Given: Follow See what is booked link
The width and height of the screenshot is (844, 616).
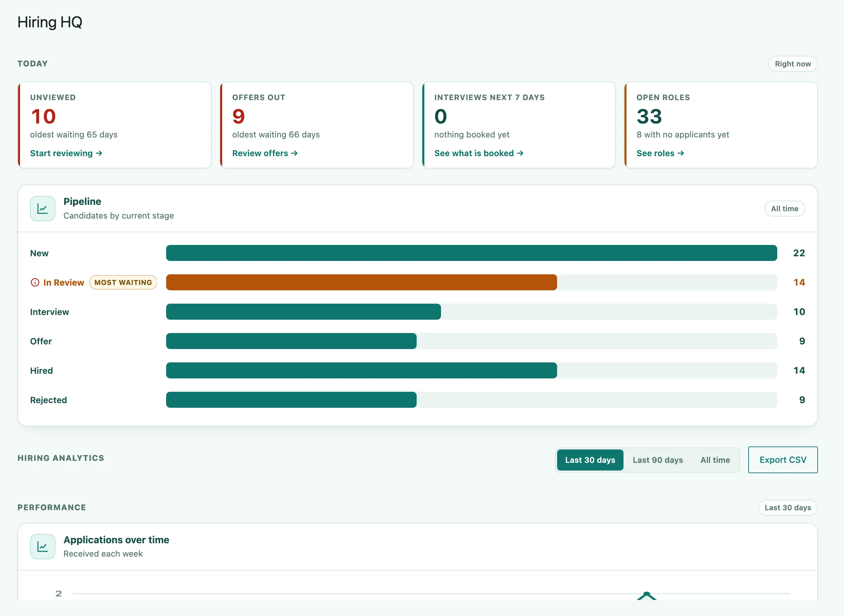Looking at the screenshot, I should [x=479, y=153].
